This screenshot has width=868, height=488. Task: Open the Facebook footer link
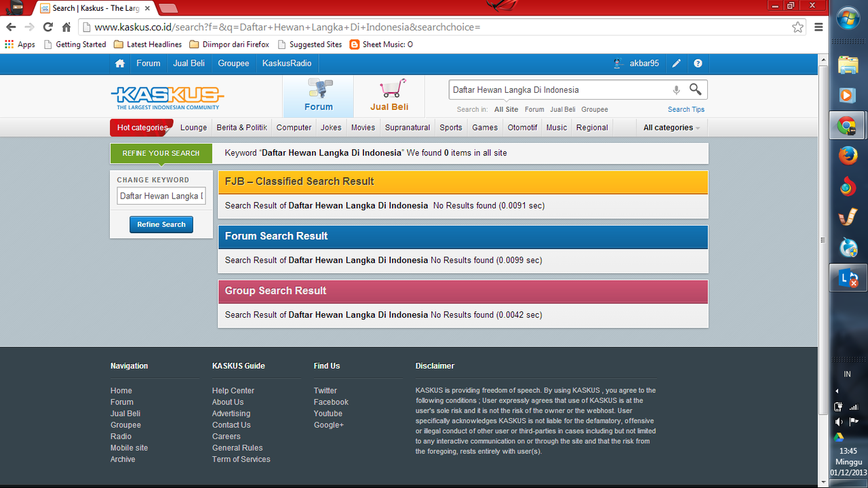click(x=331, y=403)
